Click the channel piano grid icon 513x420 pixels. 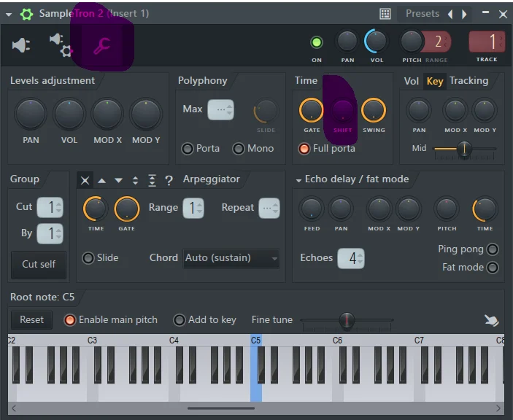click(385, 14)
